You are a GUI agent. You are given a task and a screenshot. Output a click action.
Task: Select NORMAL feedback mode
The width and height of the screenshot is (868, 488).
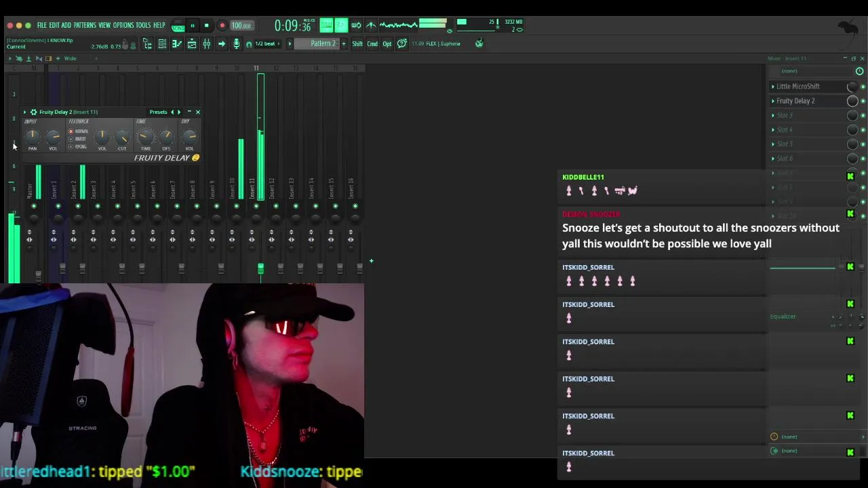pyautogui.click(x=78, y=131)
